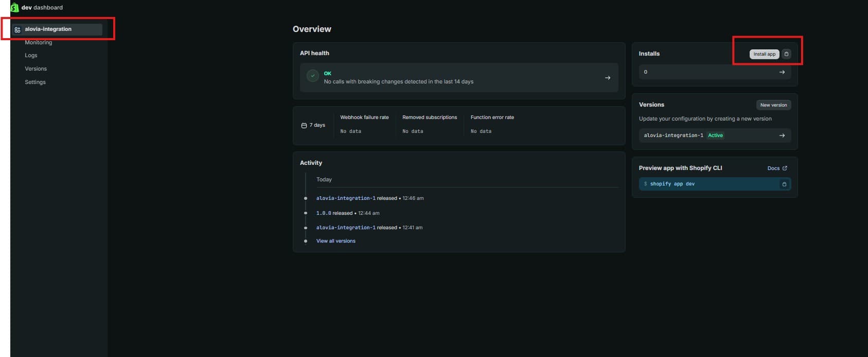The height and width of the screenshot is (357, 868).
Task: Open the Logs section
Action: pyautogui.click(x=31, y=55)
